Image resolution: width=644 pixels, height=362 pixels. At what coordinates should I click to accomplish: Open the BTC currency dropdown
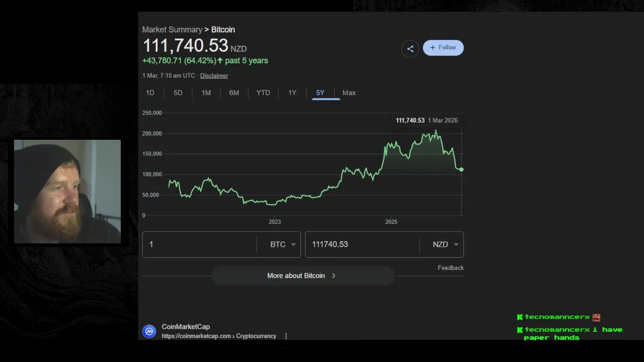[x=283, y=244]
